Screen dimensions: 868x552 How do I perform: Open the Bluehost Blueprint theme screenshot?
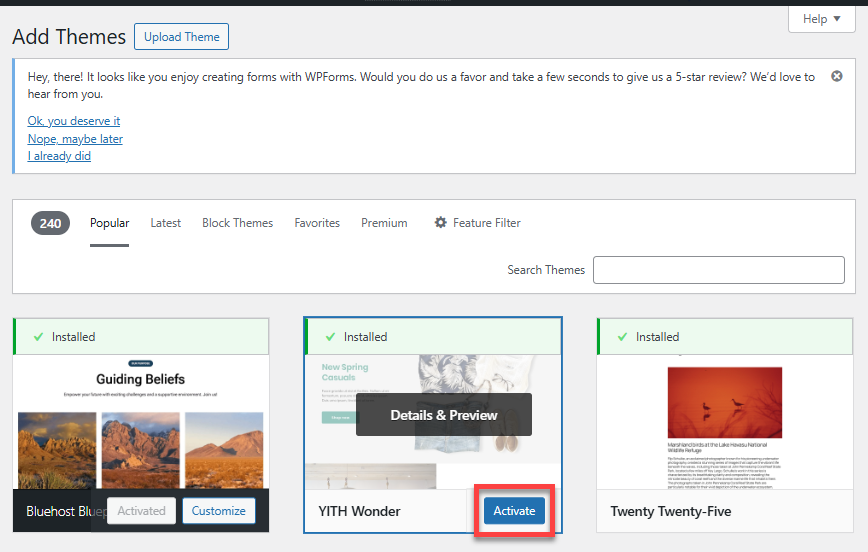coord(141,422)
